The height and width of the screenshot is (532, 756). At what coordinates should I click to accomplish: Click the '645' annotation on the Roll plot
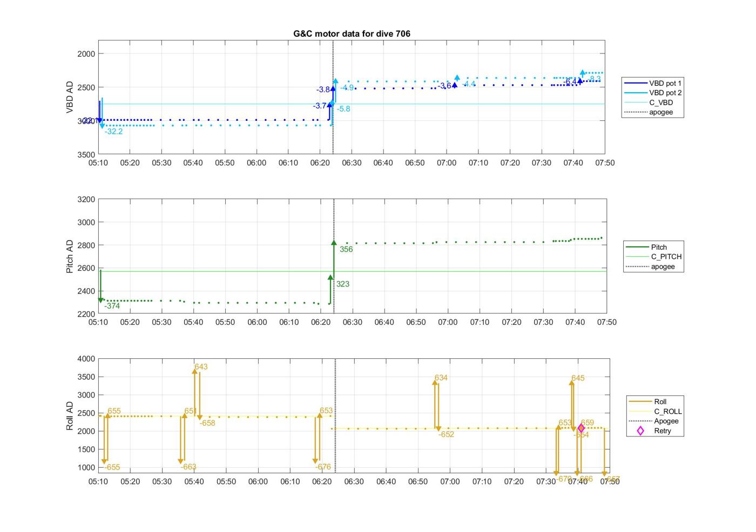click(578, 378)
